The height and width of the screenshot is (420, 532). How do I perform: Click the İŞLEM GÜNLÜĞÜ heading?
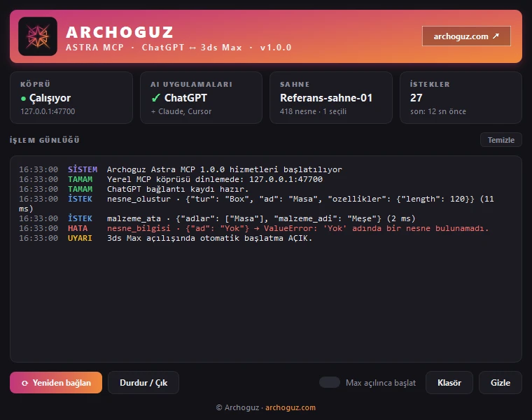click(44, 140)
